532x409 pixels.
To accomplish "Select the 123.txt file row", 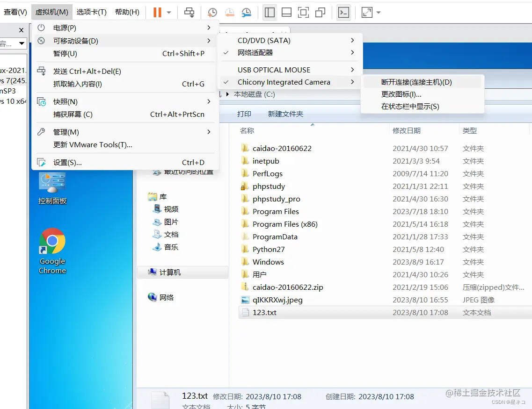I will [385, 312].
